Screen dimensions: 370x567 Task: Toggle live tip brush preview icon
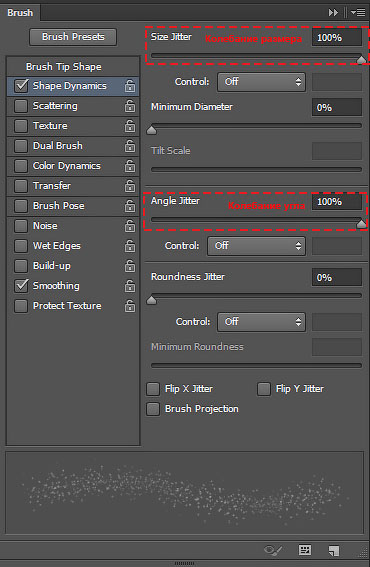(x=273, y=550)
